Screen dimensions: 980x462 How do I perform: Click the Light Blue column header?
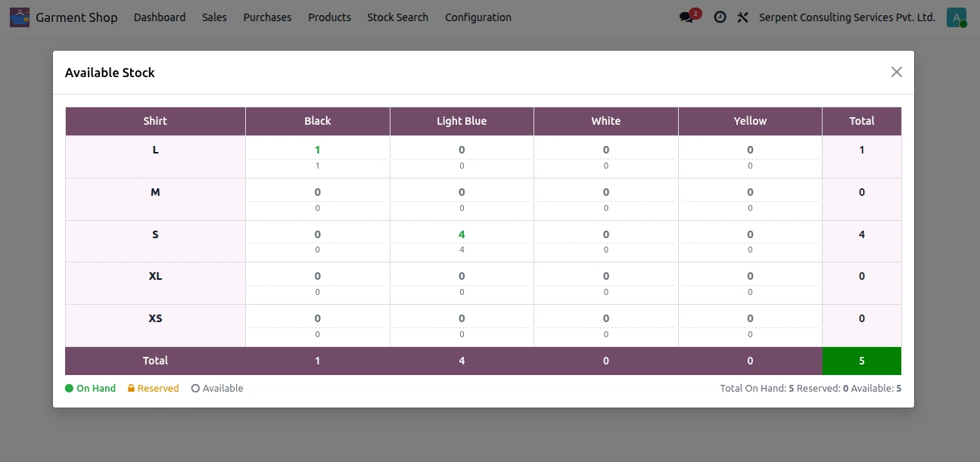[x=462, y=121]
